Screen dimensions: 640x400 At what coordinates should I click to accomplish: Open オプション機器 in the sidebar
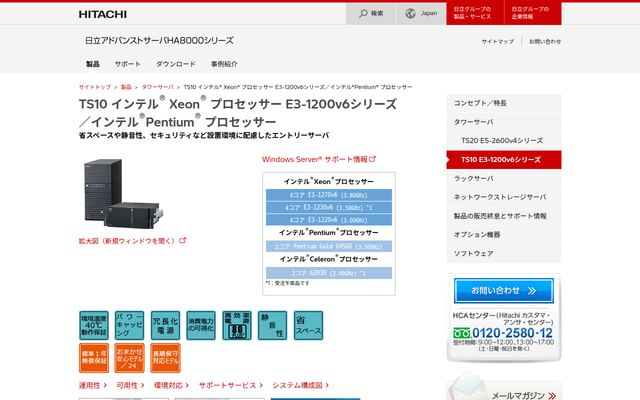pos(504,235)
